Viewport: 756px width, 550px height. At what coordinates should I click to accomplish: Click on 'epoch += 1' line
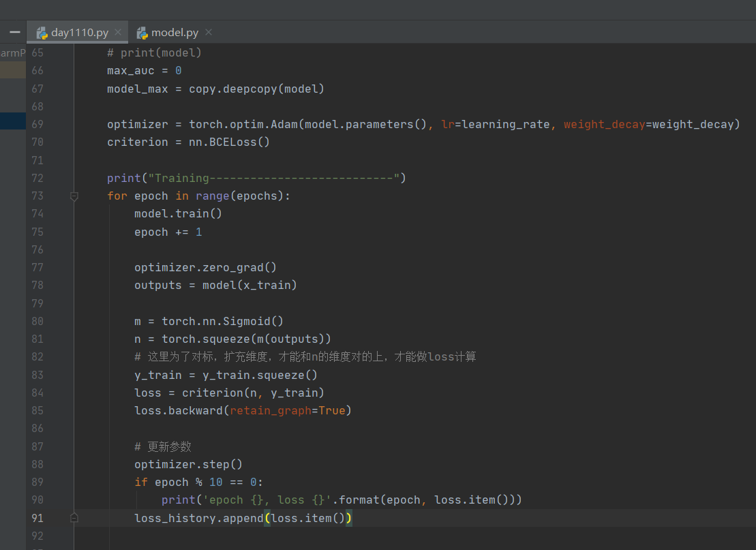pos(168,232)
